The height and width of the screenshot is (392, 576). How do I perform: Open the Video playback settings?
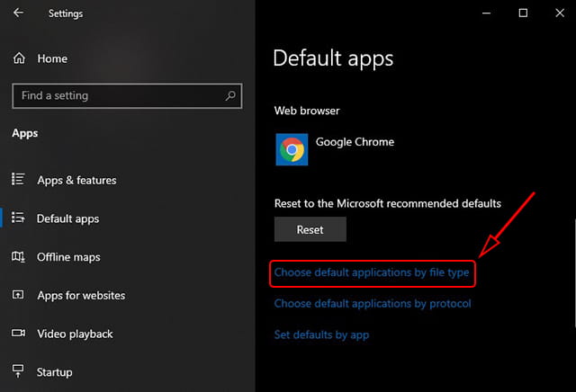[x=75, y=334]
